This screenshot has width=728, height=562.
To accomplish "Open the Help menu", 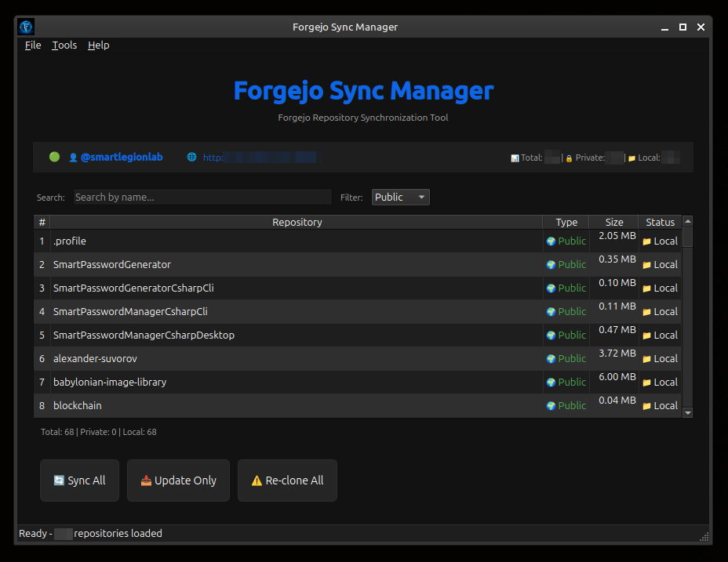I will tap(98, 45).
